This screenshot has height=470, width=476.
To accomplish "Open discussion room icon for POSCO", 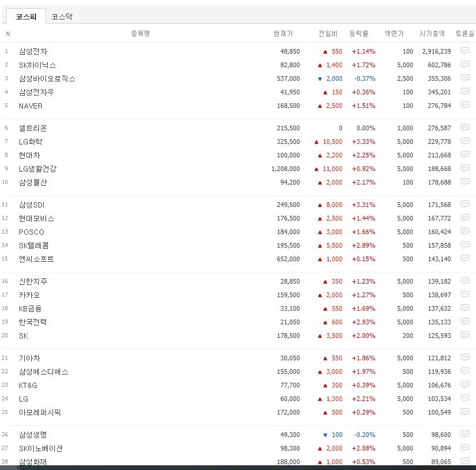I will [x=465, y=232].
